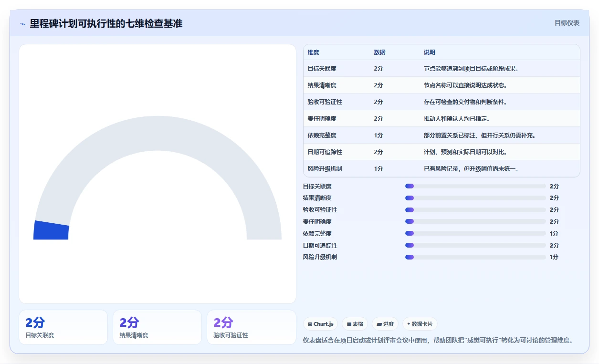Click the 1分 value beside 风险升级机制 progress bar
This screenshot has height=364, width=599.
tap(554, 257)
